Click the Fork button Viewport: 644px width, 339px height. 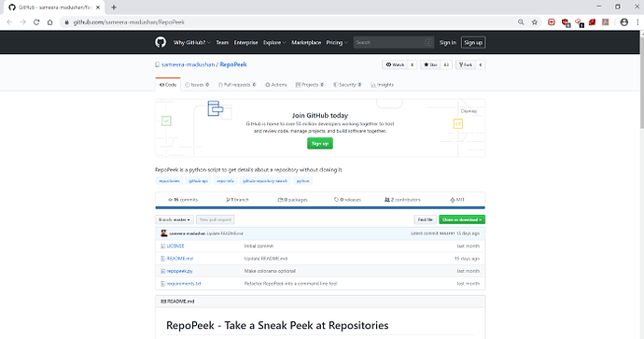(466, 64)
